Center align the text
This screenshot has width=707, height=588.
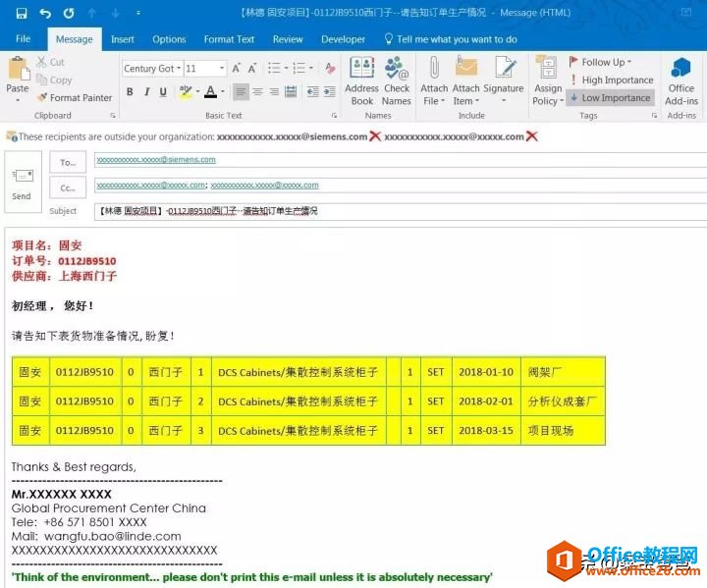point(257,92)
